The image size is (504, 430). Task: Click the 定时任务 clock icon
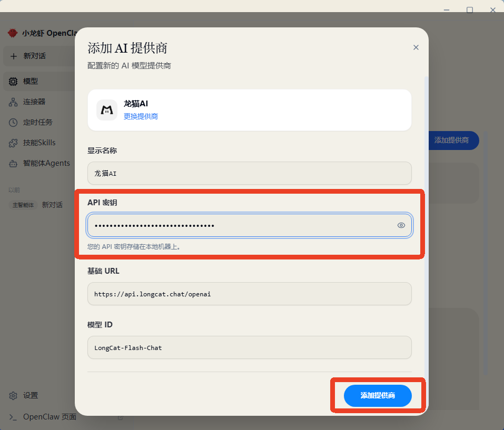pyautogui.click(x=13, y=123)
